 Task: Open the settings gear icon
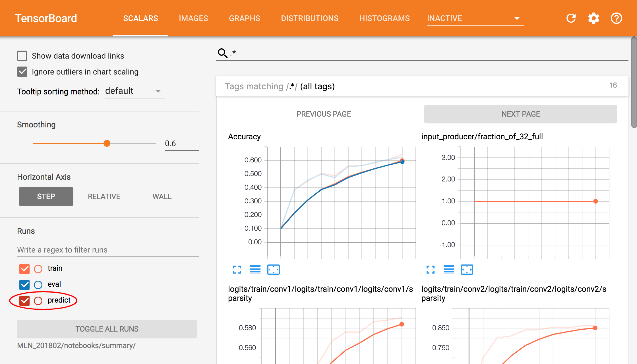click(593, 18)
